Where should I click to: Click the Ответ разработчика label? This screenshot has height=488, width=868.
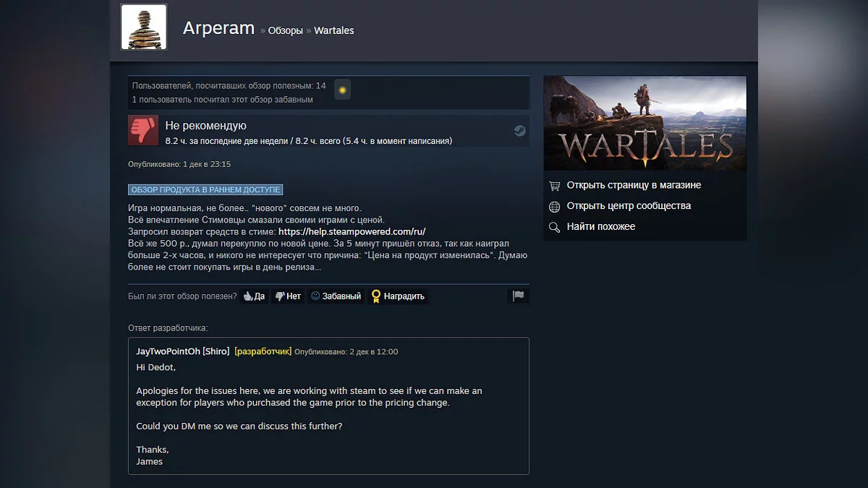coord(168,328)
